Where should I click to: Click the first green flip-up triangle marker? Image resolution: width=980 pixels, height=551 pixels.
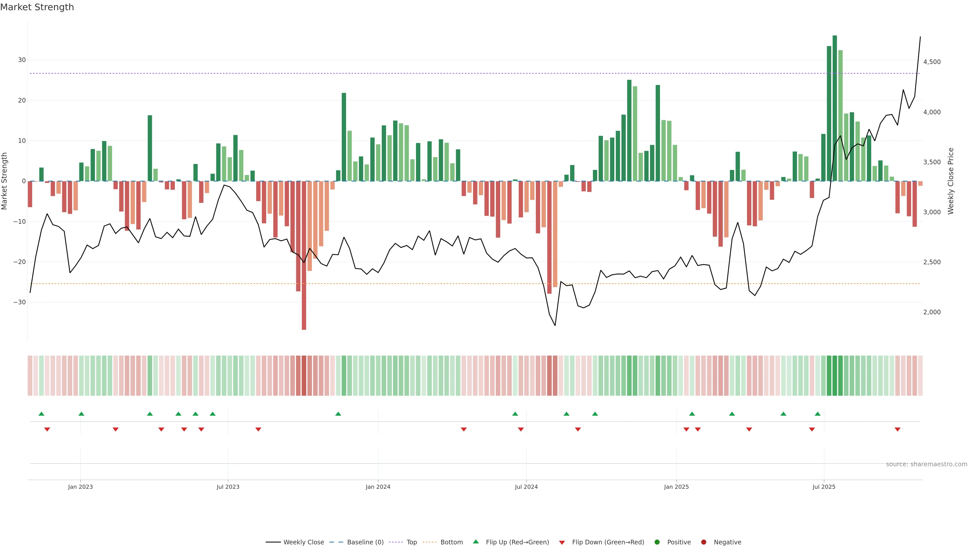(x=41, y=414)
